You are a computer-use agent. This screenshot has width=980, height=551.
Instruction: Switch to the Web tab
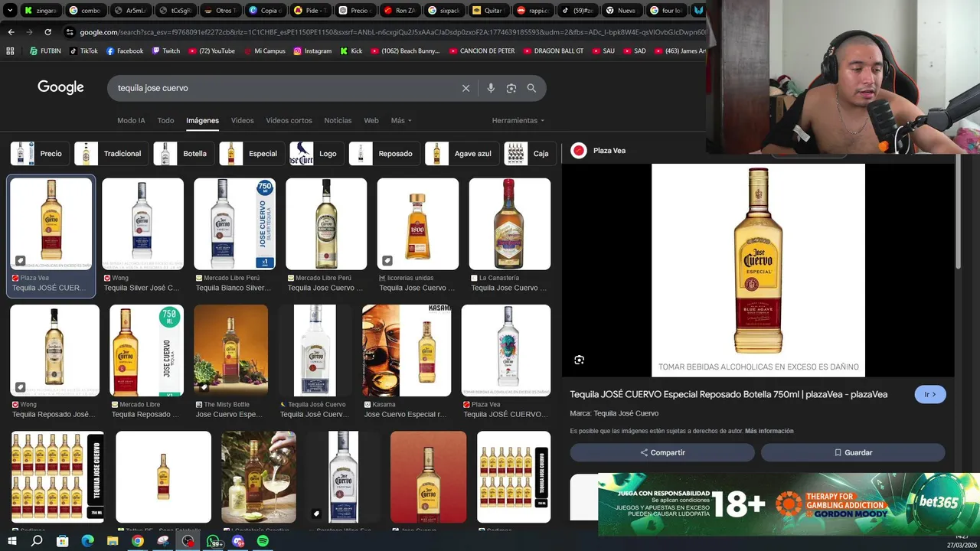(x=371, y=120)
